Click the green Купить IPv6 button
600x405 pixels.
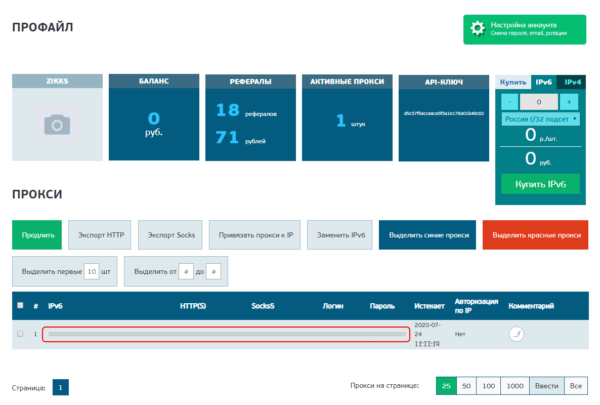(540, 185)
